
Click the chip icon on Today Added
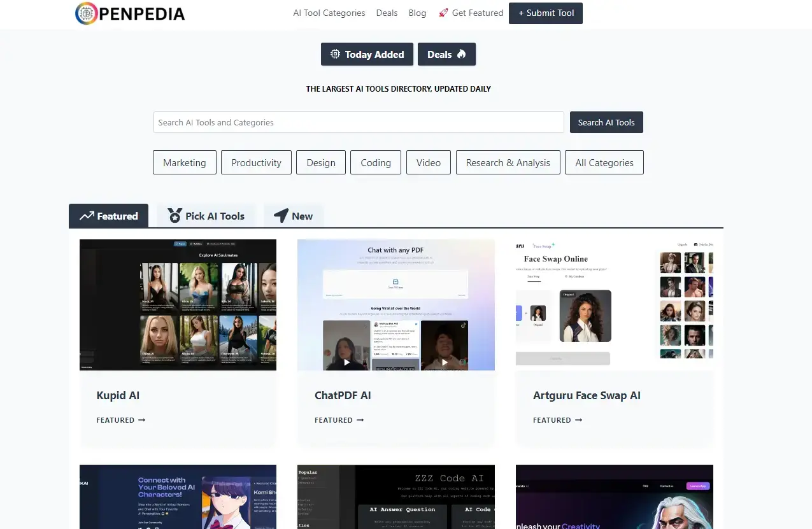335,55
